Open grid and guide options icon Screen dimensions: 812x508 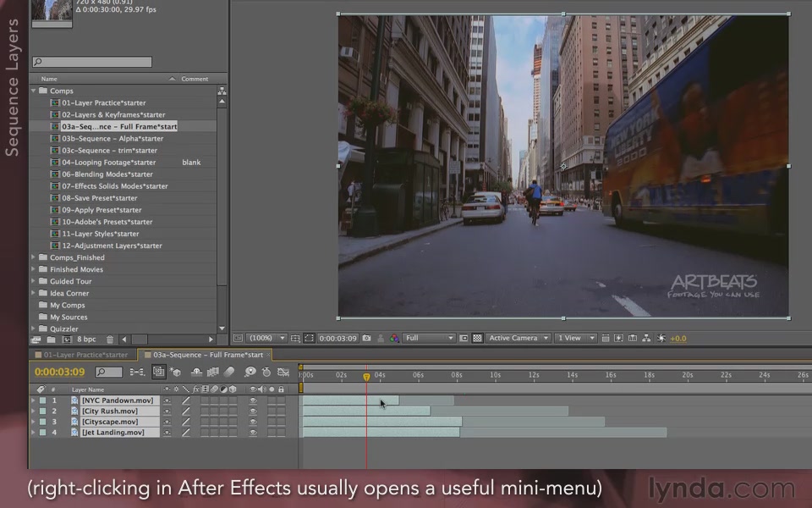[295, 338]
